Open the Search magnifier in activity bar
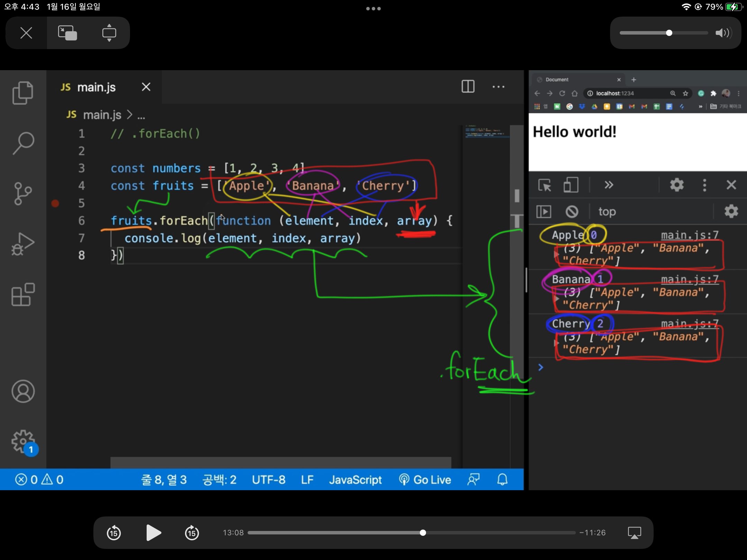The image size is (747, 560). 23,143
